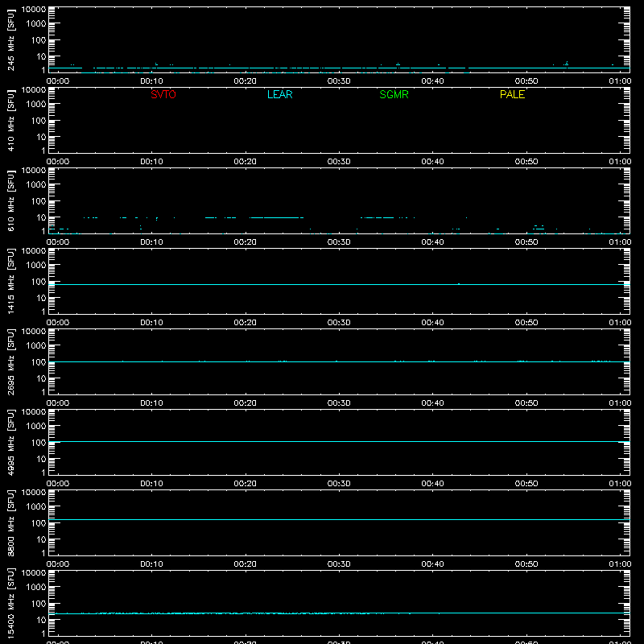Image resolution: width=644 pixels, height=644 pixels.
Task: Click the 100 y-axis value on 610 MHz panel
Action: [x=39, y=201]
